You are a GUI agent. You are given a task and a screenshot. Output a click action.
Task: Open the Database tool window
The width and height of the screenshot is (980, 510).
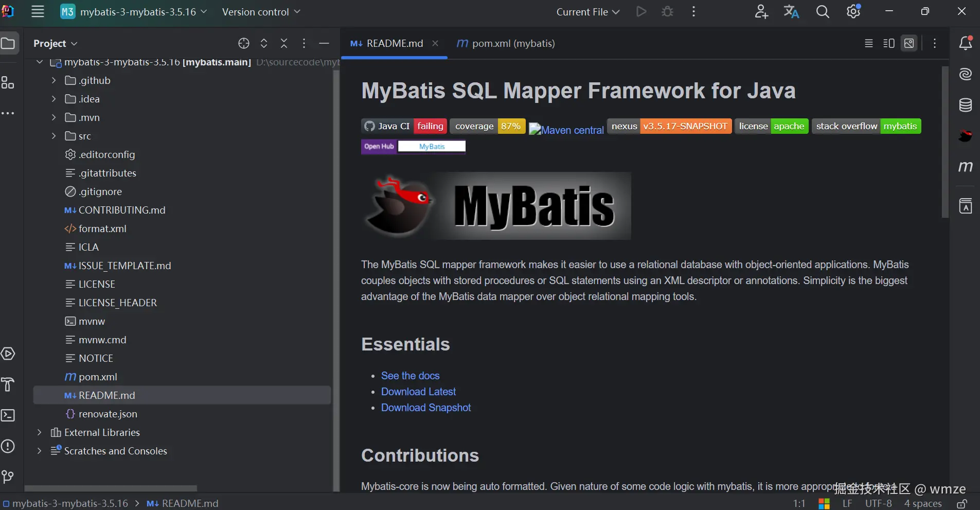[966, 105]
